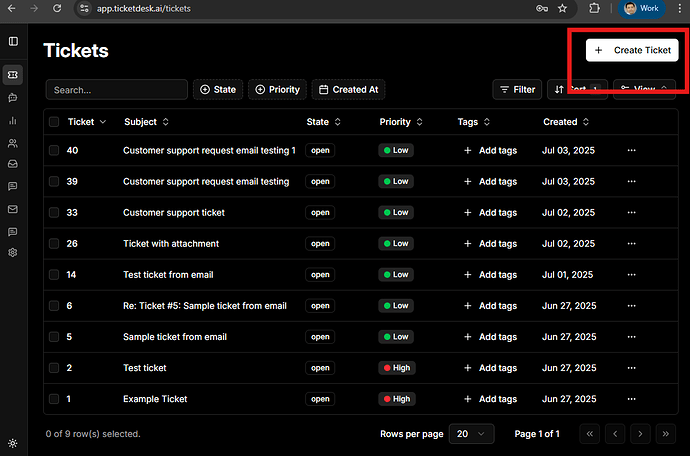This screenshot has height=456, width=690.
Task: Go to the next page
Action: pyautogui.click(x=640, y=434)
